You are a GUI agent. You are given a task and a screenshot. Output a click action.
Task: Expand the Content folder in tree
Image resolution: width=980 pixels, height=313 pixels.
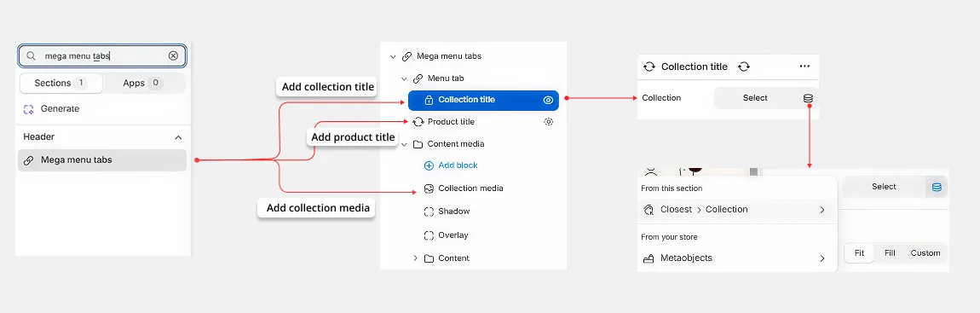(415, 258)
